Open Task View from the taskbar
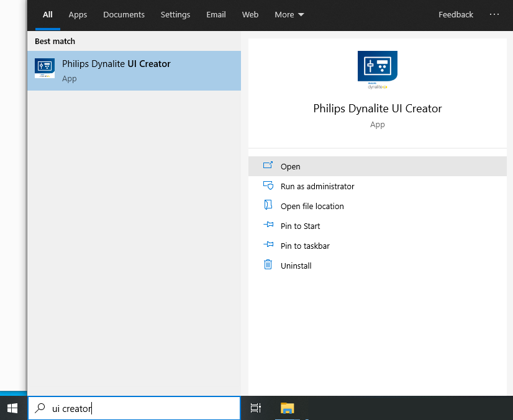Image resolution: width=513 pixels, height=420 pixels. 256,408
